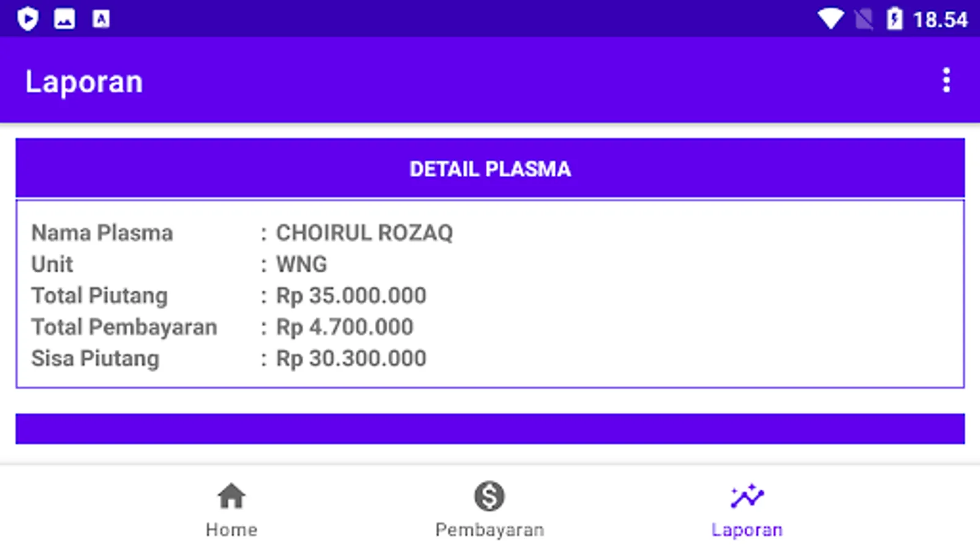Tap the 18.54 clock in status bar
This screenshot has height=551, width=980.
940,20
